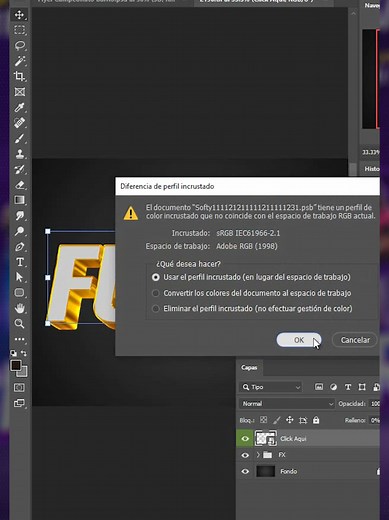The image size is (389, 520).
Task: Open the foreground color picker
Action: pyautogui.click(x=15, y=365)
